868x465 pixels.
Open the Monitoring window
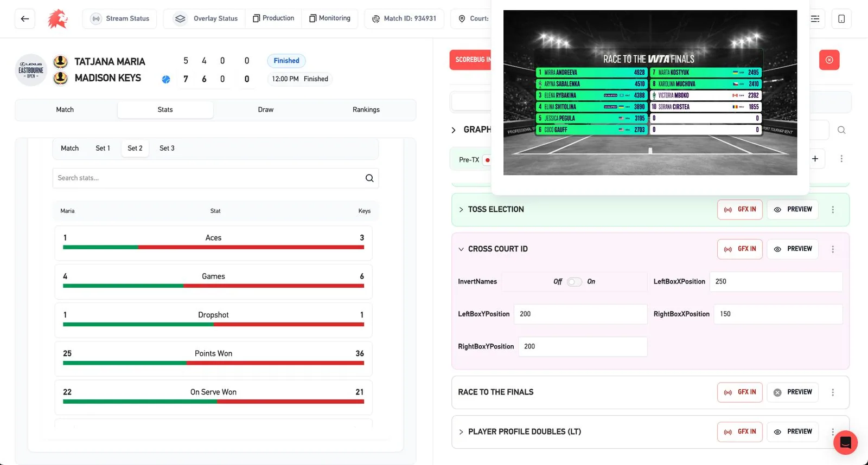(x=330, y=18)
